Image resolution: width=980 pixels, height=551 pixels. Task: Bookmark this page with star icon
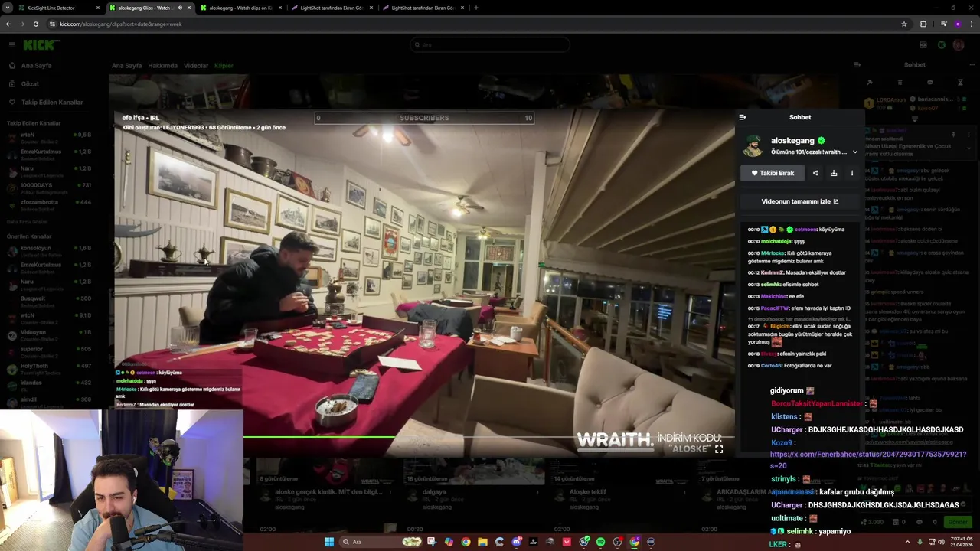(x=904, y=24)
